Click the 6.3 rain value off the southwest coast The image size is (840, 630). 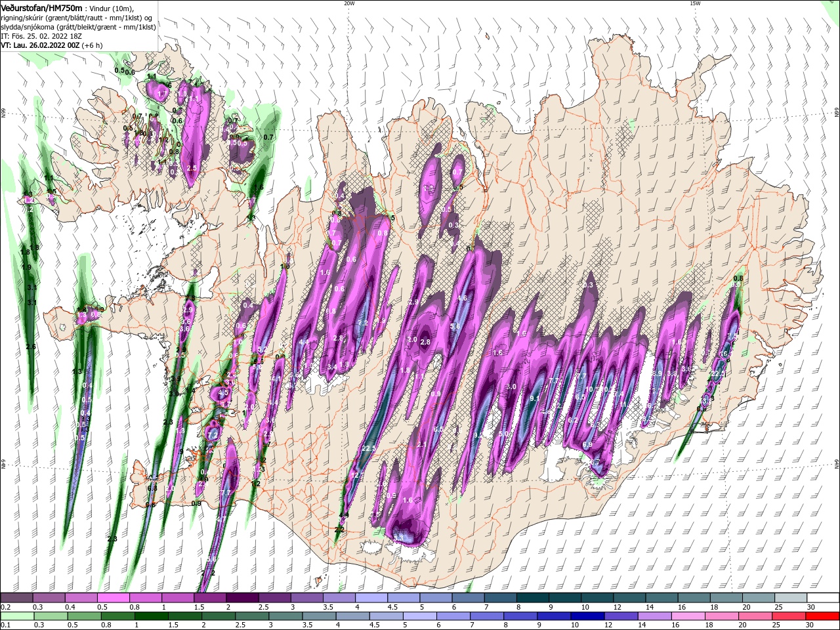(x=152, y=488)
